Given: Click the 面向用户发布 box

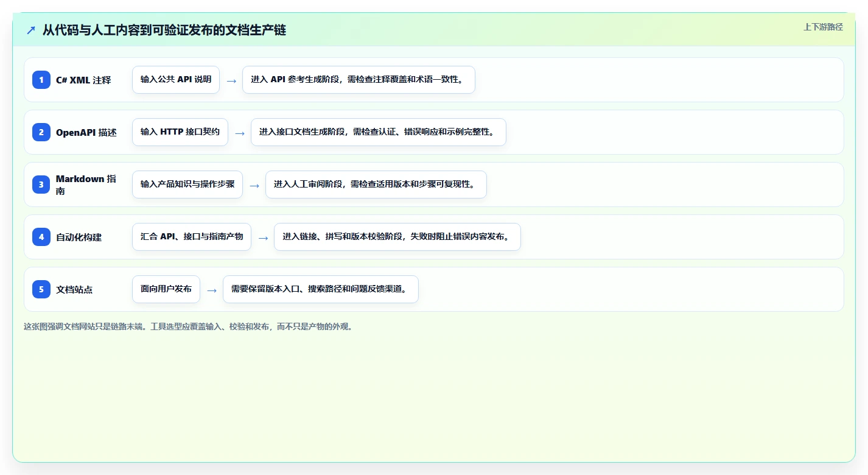Looking at the screenshot, I should point(166,289).
